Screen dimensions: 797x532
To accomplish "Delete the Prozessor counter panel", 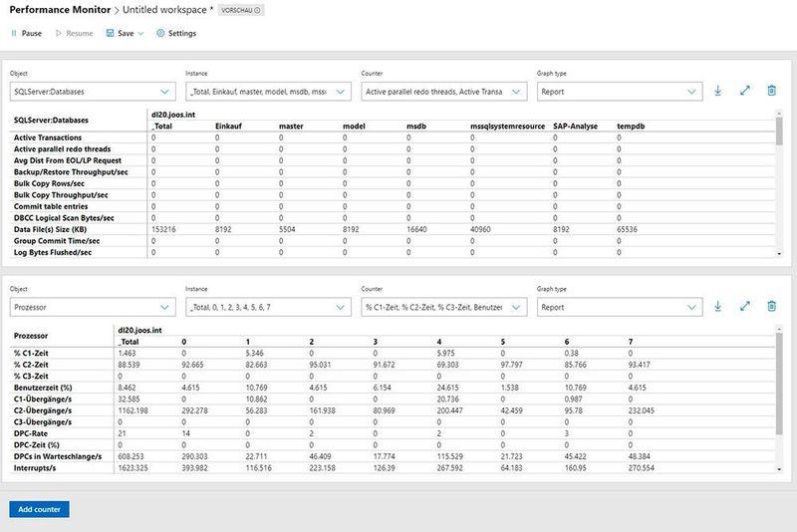I will click(771, 307).
